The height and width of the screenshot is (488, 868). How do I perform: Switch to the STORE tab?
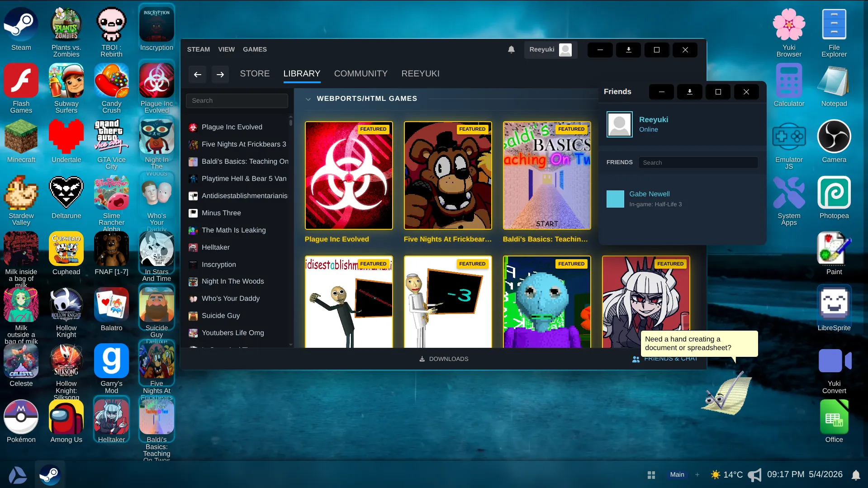pyautogui.click(x=255, y=74)
